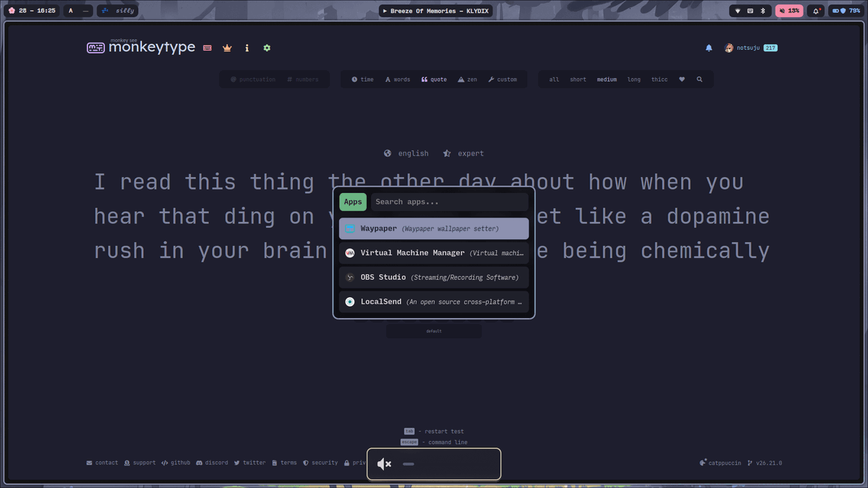
Task: Open the security footer link
Action: [320, 463]
